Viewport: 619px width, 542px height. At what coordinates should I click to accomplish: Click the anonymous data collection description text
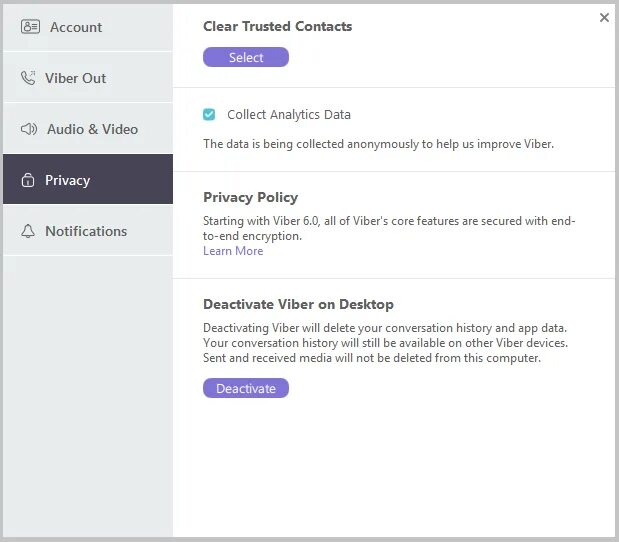(x=378, y=144)
